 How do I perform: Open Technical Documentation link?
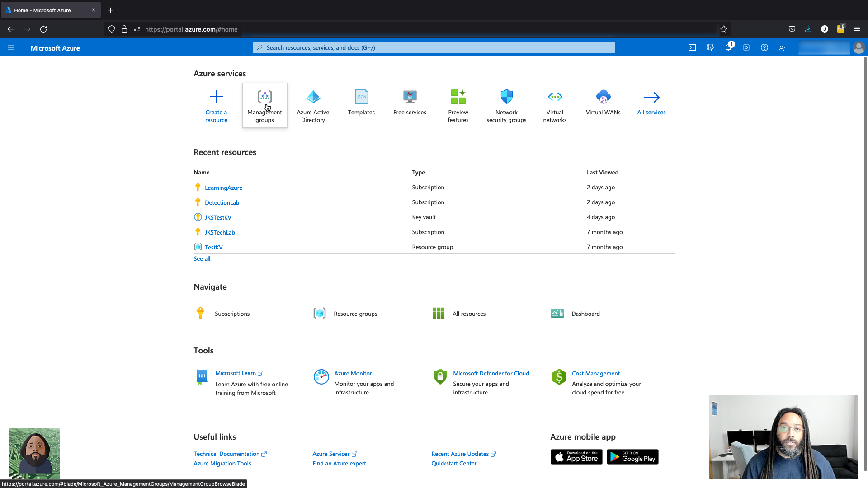[230, 454]
